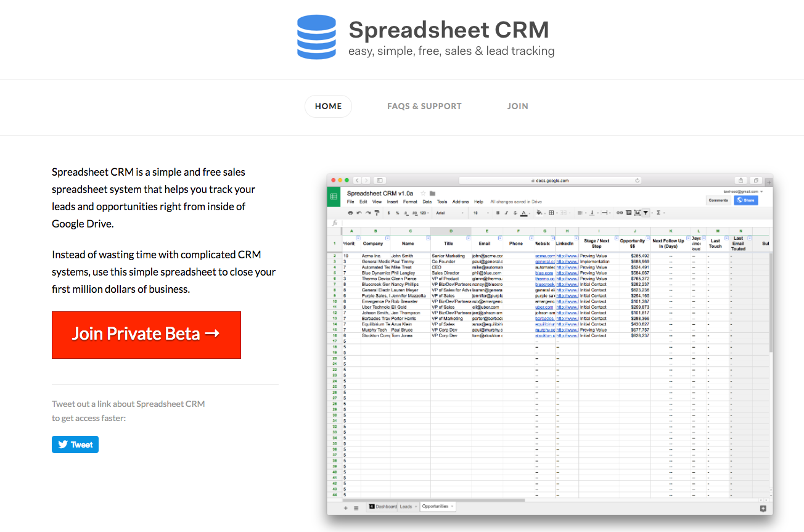Toggle italic formatting in Sheets toolbar

(x=506, y=213)
